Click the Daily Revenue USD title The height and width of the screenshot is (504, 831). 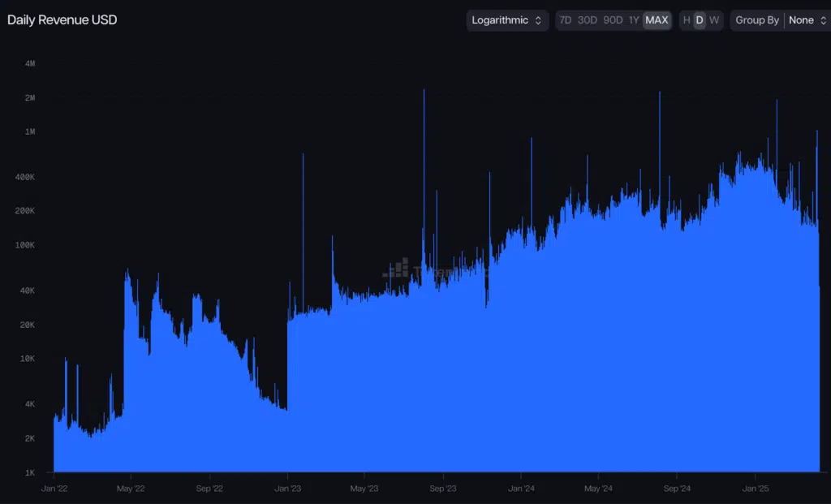[62, 19]
